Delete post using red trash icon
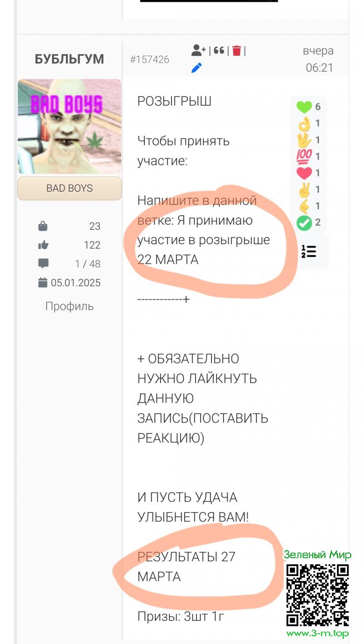363x644 pixels. tap(236, 50)
